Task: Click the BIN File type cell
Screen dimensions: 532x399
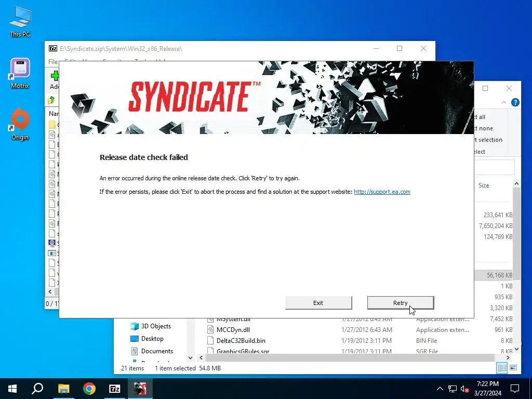Action: (x=427, y=341)
